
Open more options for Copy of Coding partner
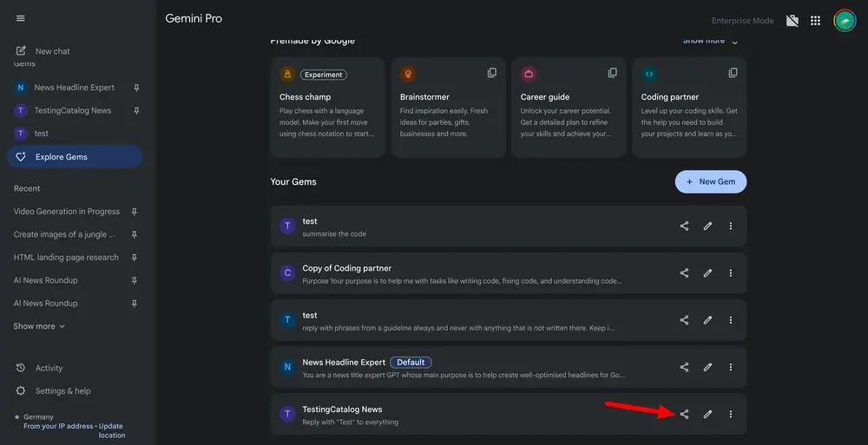pos(730,273)
